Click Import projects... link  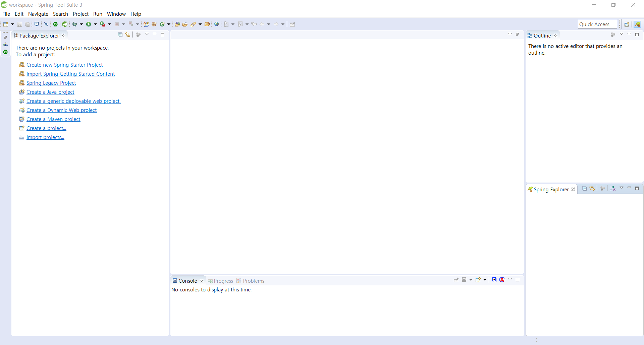coord(45,137)
